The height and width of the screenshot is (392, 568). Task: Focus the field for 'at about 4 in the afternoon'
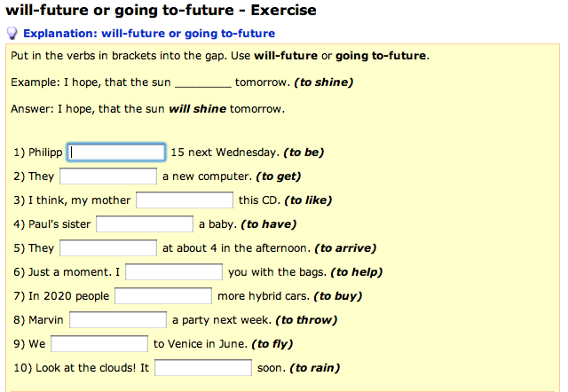pyautogui.click(x=108, y=248)
